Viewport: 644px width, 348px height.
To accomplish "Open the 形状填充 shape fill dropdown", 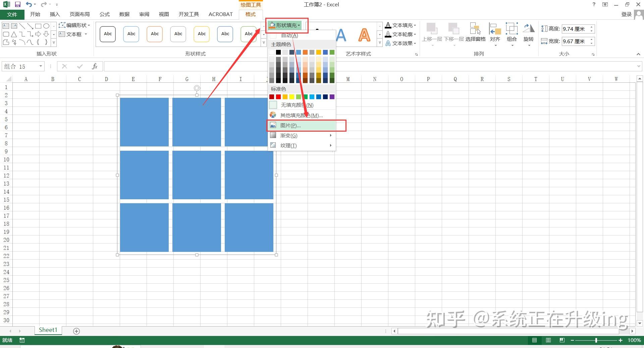I will tap(285, 25).
